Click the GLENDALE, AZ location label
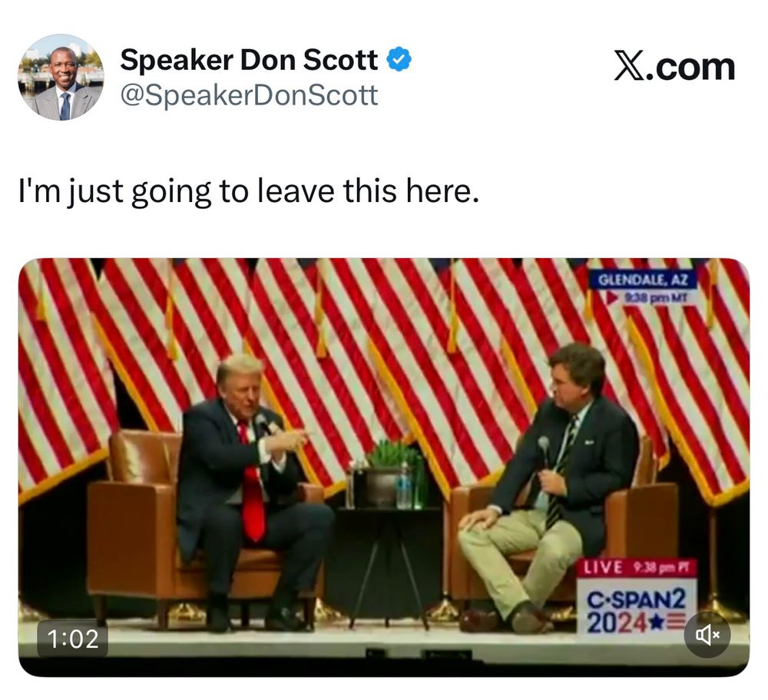 [x=643, y=280]
